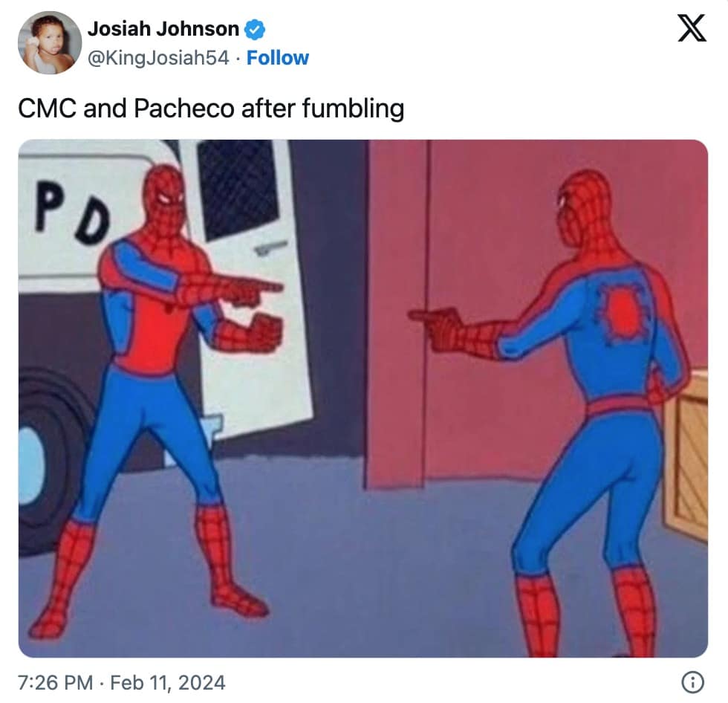Click the mesh window on the van door
728x703 pixels.
click(238, 188)
